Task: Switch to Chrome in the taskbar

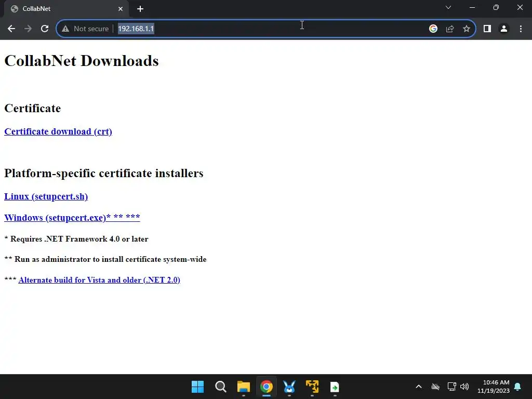Action: pyautogui.click(x=267, y=387)
